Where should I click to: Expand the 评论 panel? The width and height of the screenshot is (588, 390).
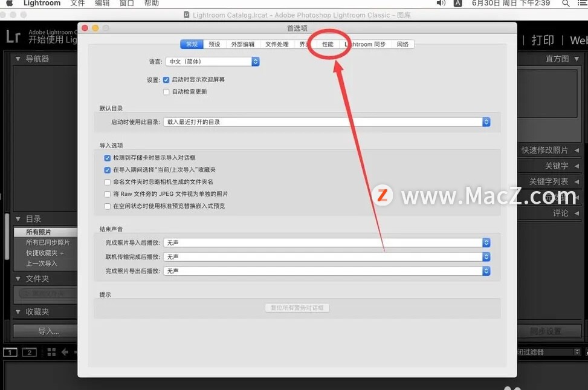[577, 213]
